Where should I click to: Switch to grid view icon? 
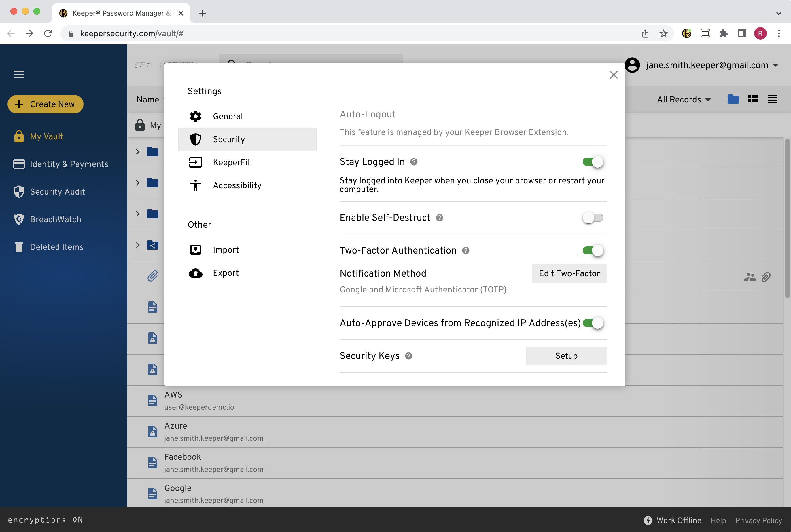pos(753,99)
